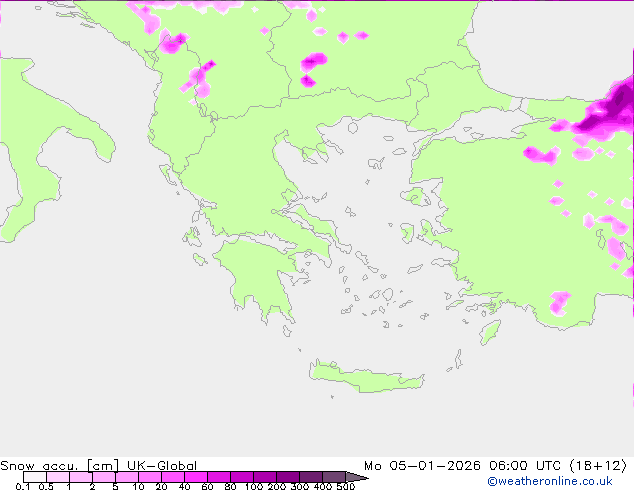
Task: Click the 'Snow accu.' title text
Action: point(39,465)
